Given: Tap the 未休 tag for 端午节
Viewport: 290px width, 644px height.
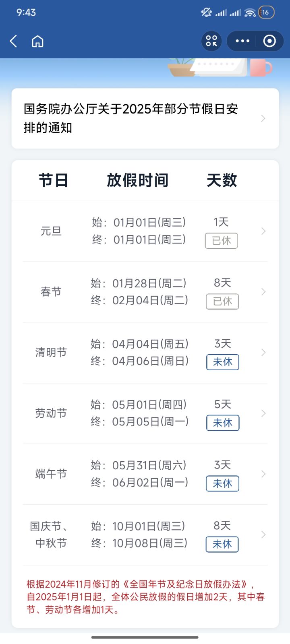Looking at the screenshot, I should [223, 483].
